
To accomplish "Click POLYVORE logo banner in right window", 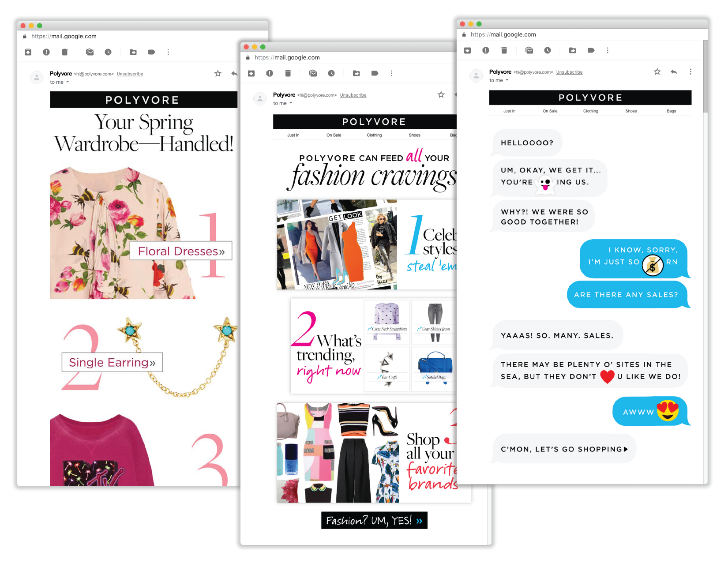I will click(590, 98).
